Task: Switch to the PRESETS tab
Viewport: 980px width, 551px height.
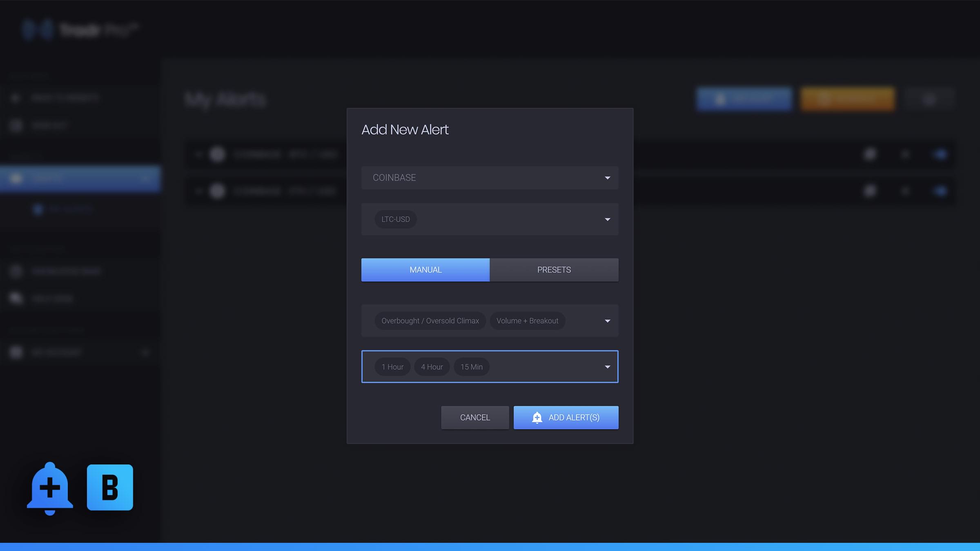Action: 554,269
